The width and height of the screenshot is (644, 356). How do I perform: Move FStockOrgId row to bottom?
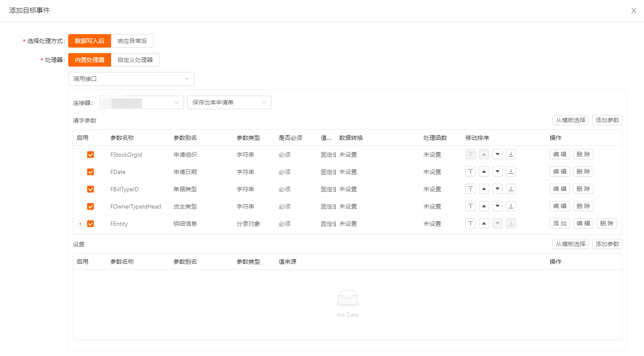[511, 155]
